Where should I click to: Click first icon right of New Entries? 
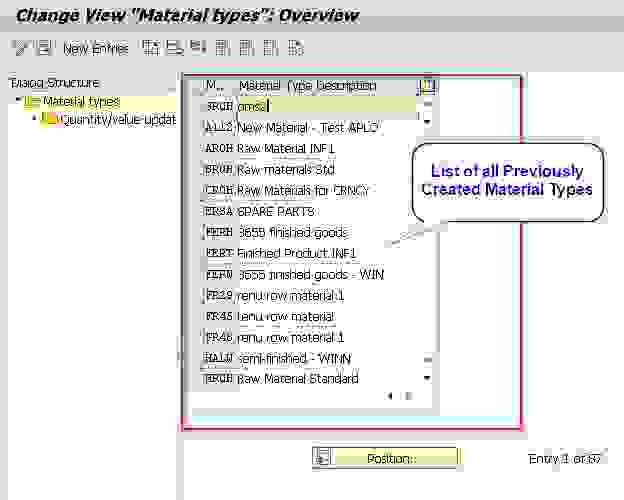pyautogui.click(x=151, y=47)
